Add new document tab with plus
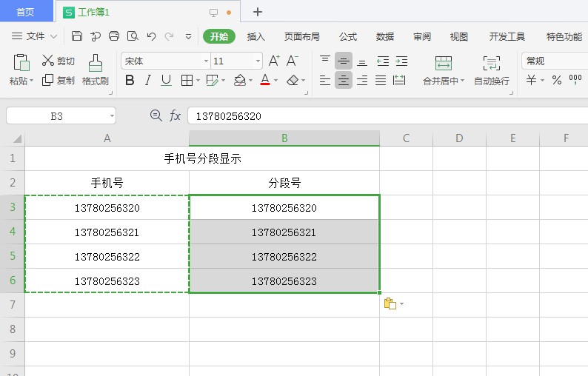588x376 pixels. pyautogui.click(x=258, y=12)
